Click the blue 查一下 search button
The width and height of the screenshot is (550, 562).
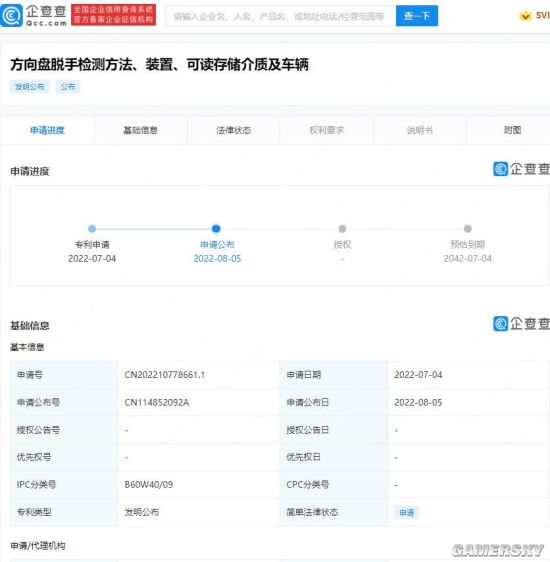[x=417, y=16]
